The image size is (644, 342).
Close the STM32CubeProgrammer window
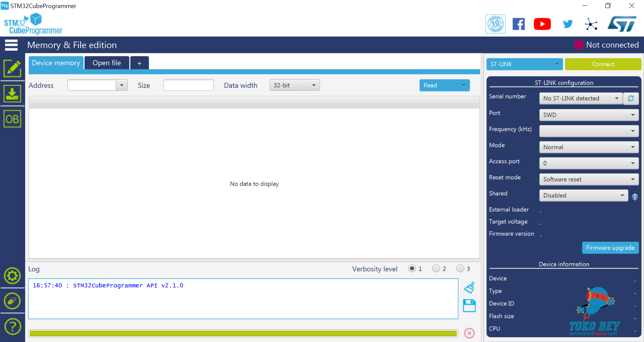[632, 6]
